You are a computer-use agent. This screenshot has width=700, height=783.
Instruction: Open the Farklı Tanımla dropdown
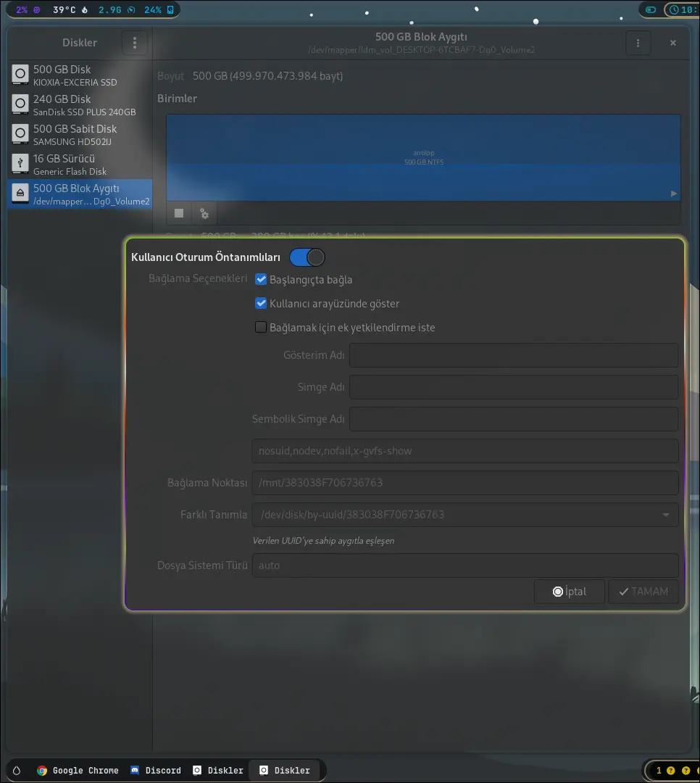point(464,514)
